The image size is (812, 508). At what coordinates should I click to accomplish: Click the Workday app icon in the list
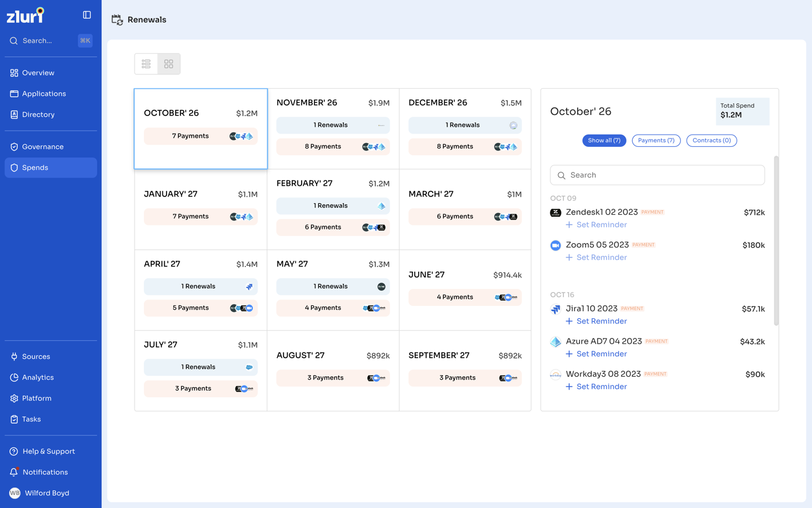pyautogui.click(x=556, y=374)
